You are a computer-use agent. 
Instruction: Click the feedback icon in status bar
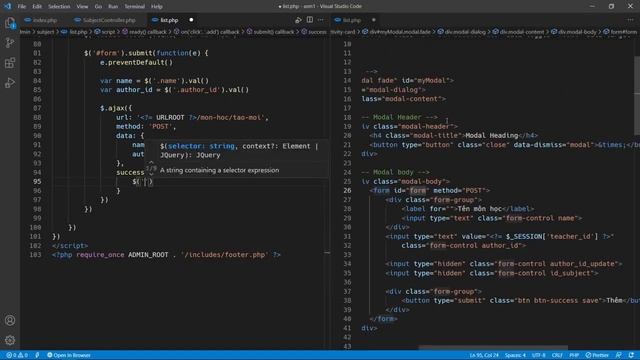click(619, 355)
